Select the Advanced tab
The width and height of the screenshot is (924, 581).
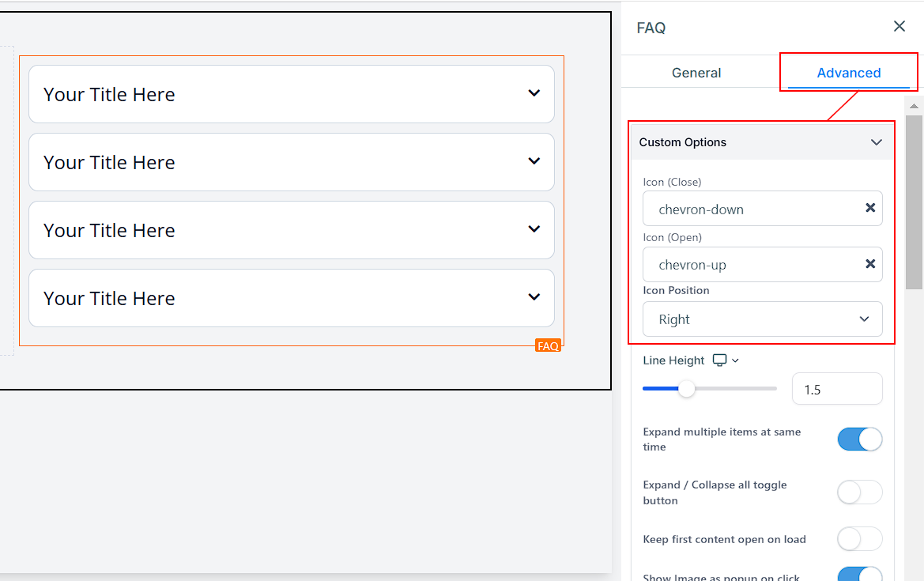[848, 73]
